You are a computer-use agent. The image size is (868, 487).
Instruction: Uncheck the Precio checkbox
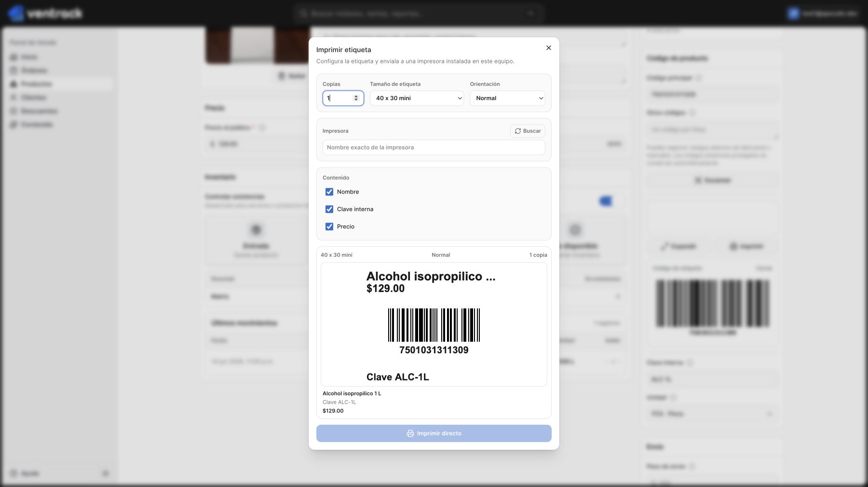[329, 227]
